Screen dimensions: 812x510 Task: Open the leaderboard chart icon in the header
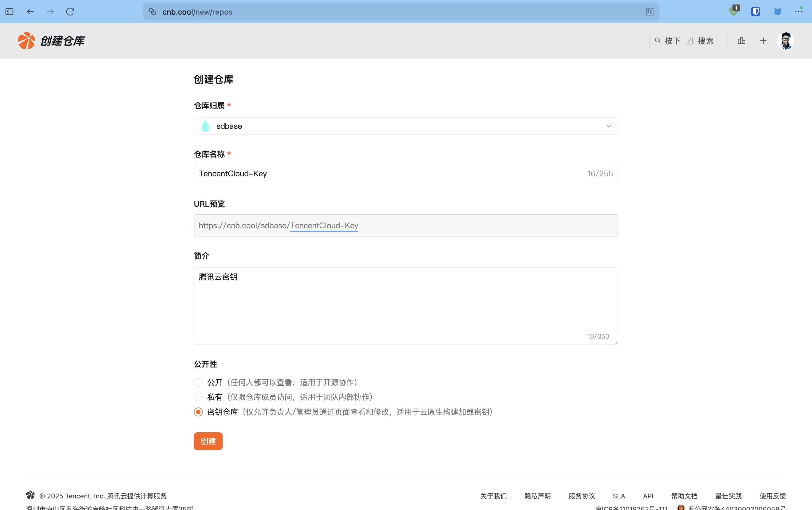click(x=741, y=41)
